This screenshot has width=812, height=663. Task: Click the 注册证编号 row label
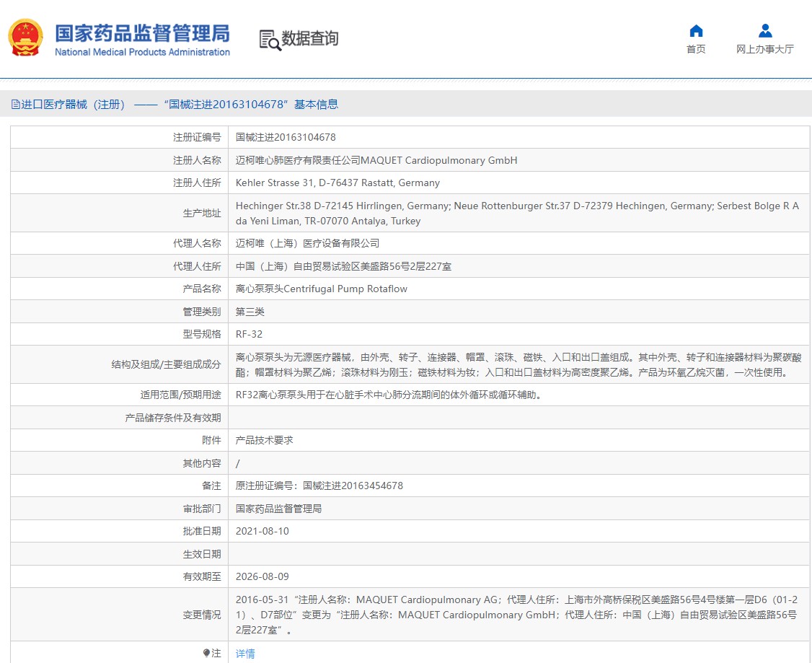tap(197, 137)
